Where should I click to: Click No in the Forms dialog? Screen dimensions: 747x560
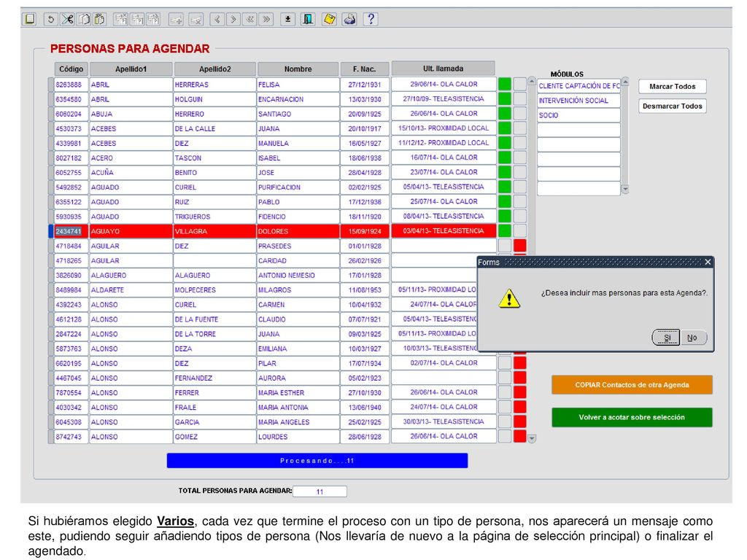(693, 338)
